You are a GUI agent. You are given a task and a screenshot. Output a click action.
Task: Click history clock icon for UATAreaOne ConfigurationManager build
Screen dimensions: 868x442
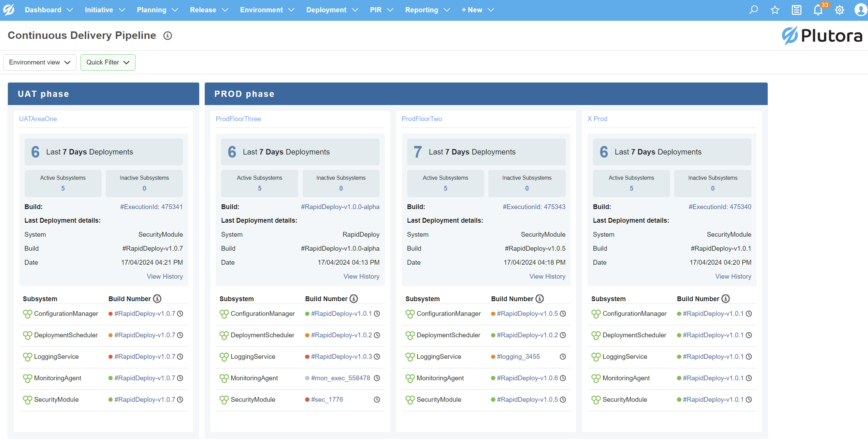180,313
